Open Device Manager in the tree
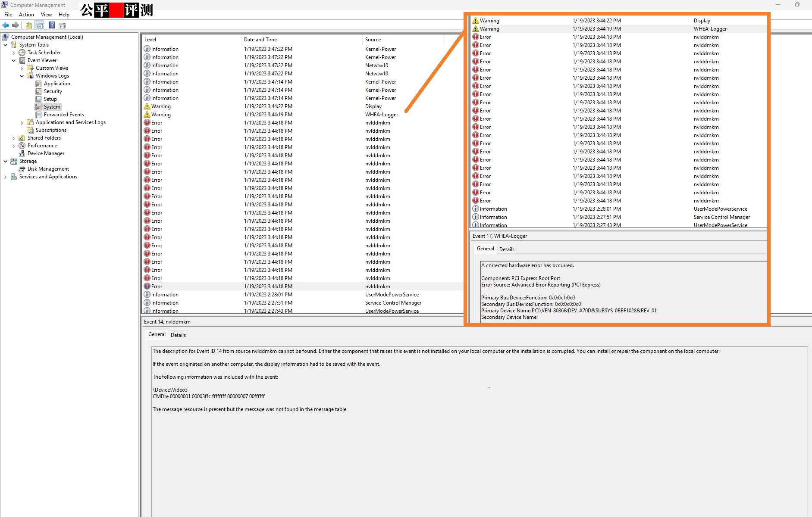Image resolution: width=812 pixels, height=517 pixels. point(46,153)
